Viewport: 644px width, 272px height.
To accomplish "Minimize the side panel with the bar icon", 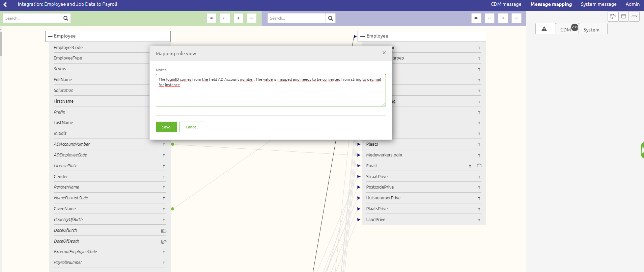I will pyautogui.click(x=634, y=16).
